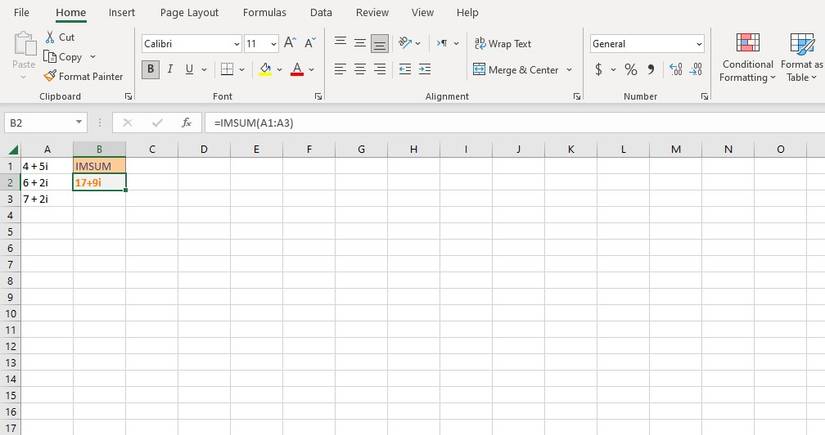Increase font size with the larger A icon
Viewport: 825px width, 435px height.
point(290,44)
